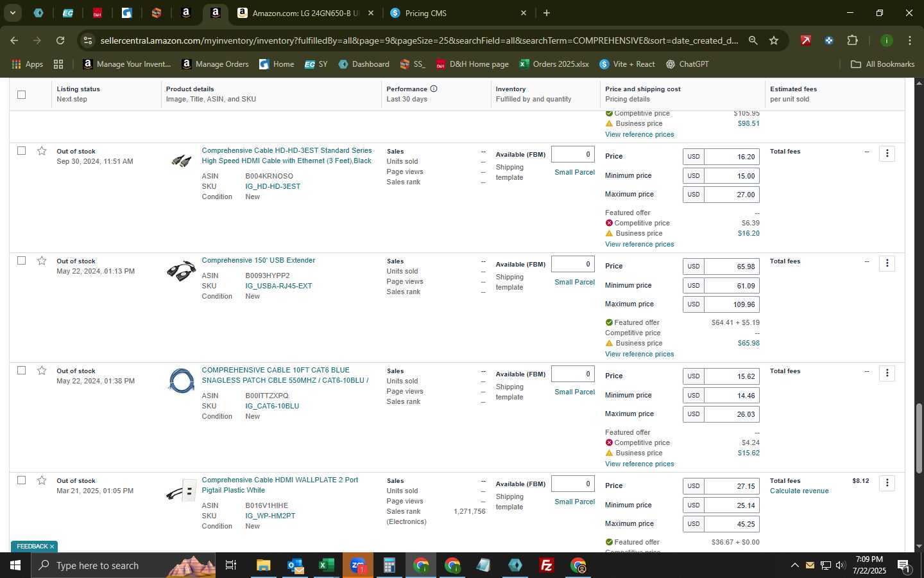Select the HD-HD-3EST HDMI cable row checkbox

(21, 151)
